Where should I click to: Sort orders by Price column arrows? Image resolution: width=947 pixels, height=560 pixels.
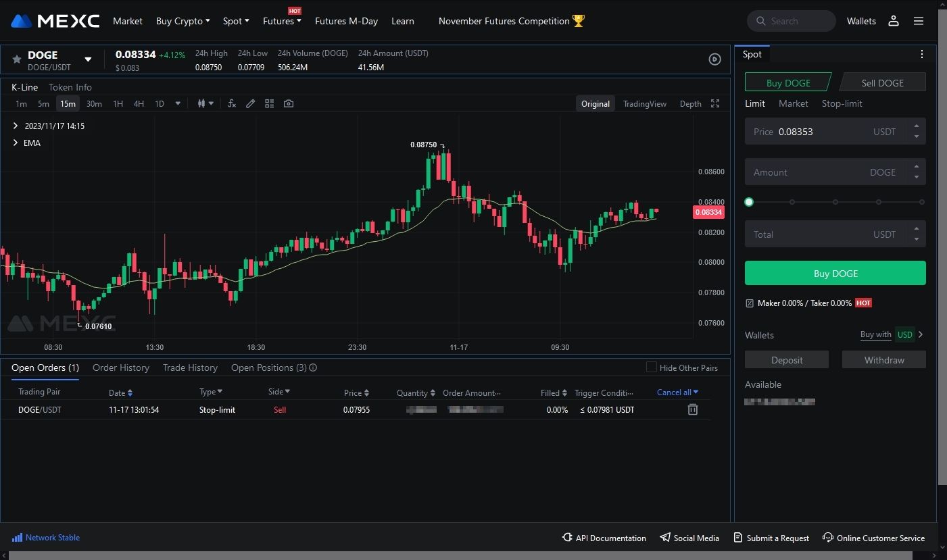point(366,392)
